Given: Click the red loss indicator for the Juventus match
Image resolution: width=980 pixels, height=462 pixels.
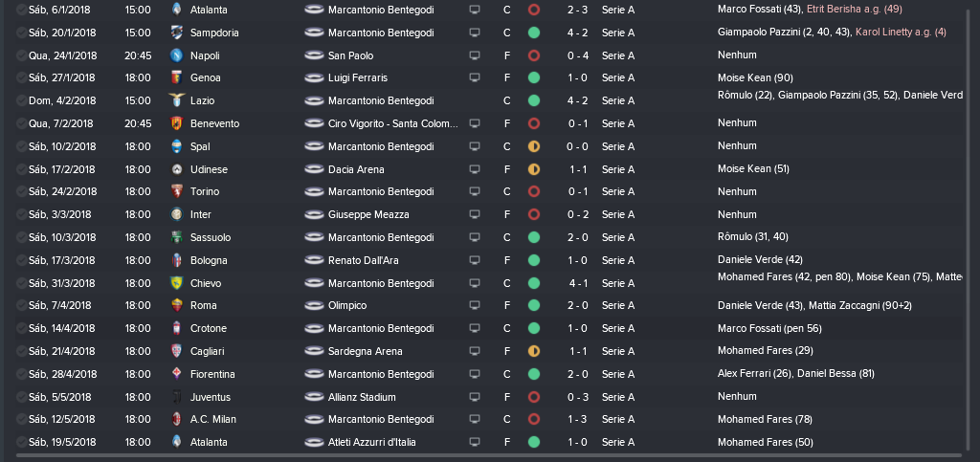Looking at the screenshot, I should point(534,397).
